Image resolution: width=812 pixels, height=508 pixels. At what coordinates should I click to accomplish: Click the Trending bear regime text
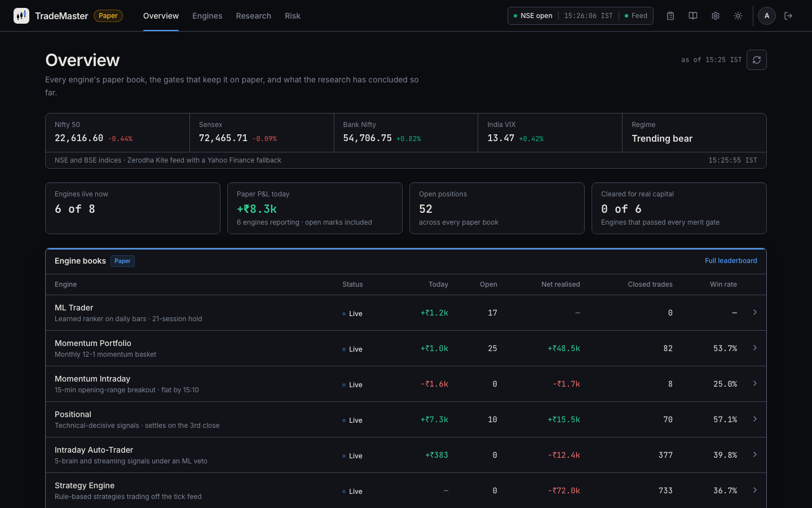662,138
